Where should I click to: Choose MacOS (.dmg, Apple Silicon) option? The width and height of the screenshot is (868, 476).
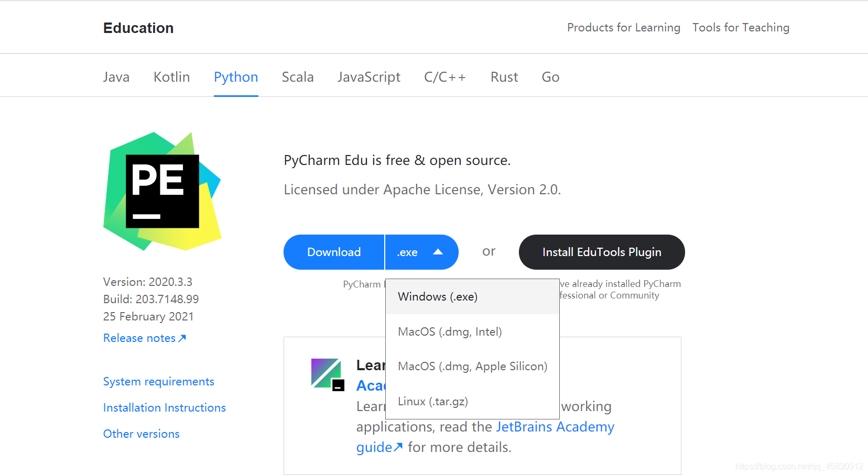point(472,366)
